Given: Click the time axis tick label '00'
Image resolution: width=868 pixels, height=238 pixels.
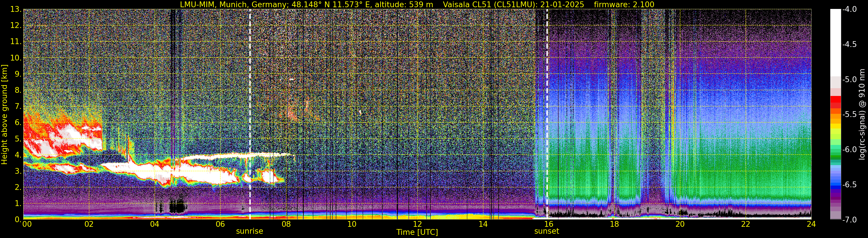Looking at the screenshot, I should pos(27,224).
